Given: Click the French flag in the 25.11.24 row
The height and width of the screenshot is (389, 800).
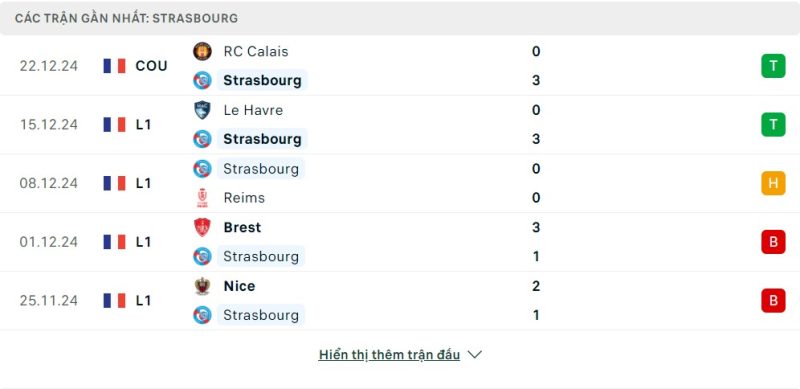Looking at the screenshot, I should 114,301.
